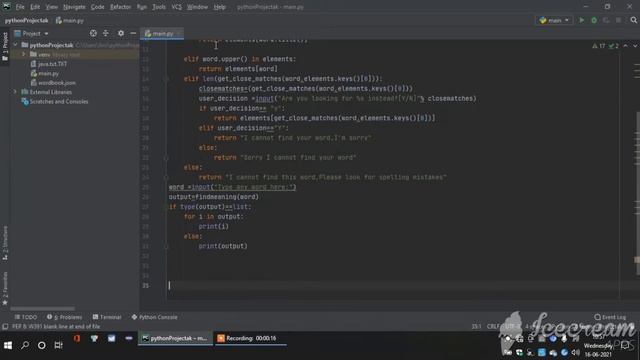Open the Event Log
Viewport: 640px width, 360px height.
(610, 317)
